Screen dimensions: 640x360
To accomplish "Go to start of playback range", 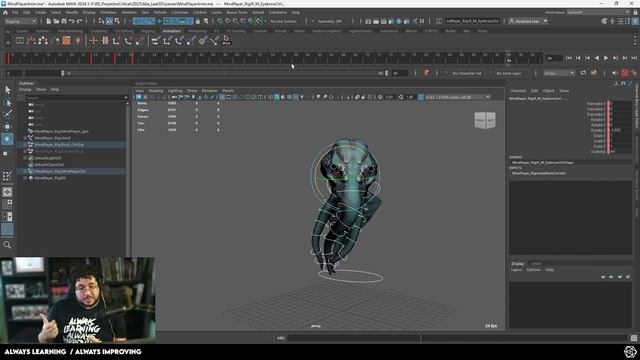I will pyautogui.click(x=569, y=58).
